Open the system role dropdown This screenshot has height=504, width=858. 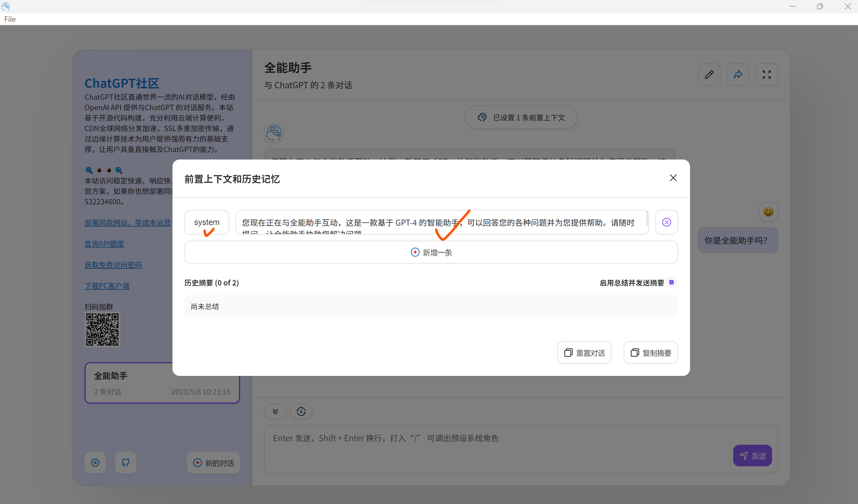(207, 222)
